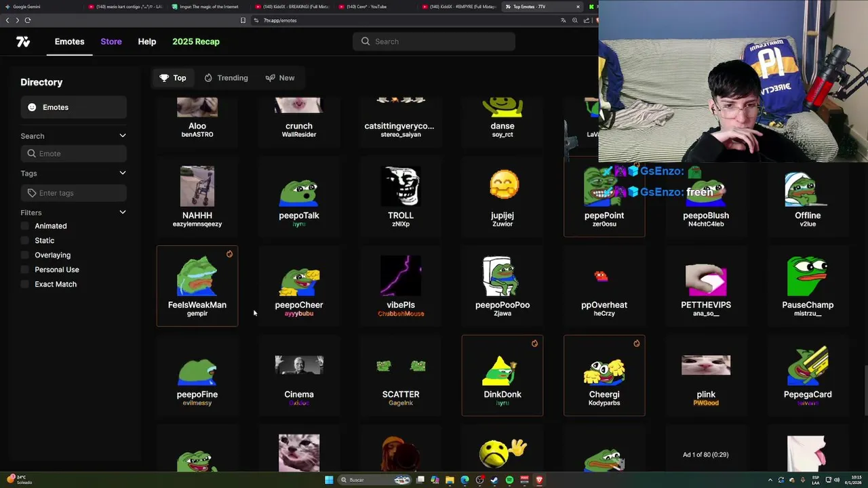The height and width of the screenshot is (488, 868).
Task: Open the 2025 Recap page
Action: [196, 41]
